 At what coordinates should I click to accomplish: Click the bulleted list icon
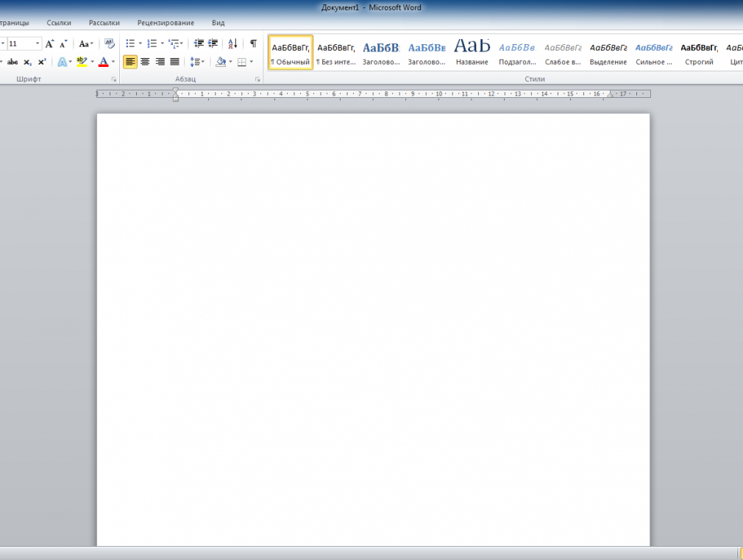(x=130, y=43)
